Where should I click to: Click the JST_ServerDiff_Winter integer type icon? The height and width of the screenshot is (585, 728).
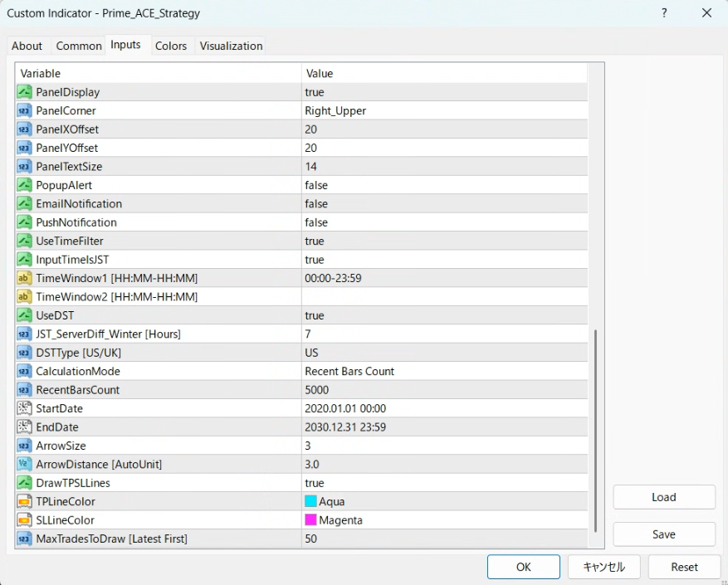[24, 334]
